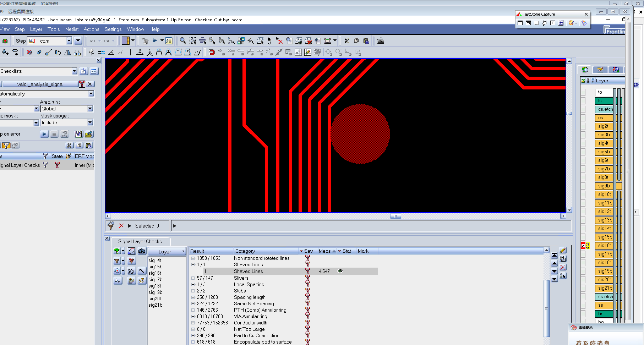This screenshot has width=644, height=345.
Task: Open the Mask usage Include dropdown
Action: point(90,122)
